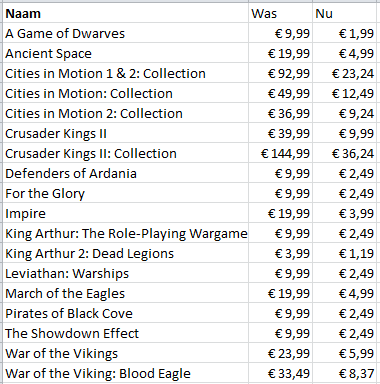The image size is (380, 384).
Task: Click the € 8,37 Blood Eagle price cell
Action: (x=344, y=373)
